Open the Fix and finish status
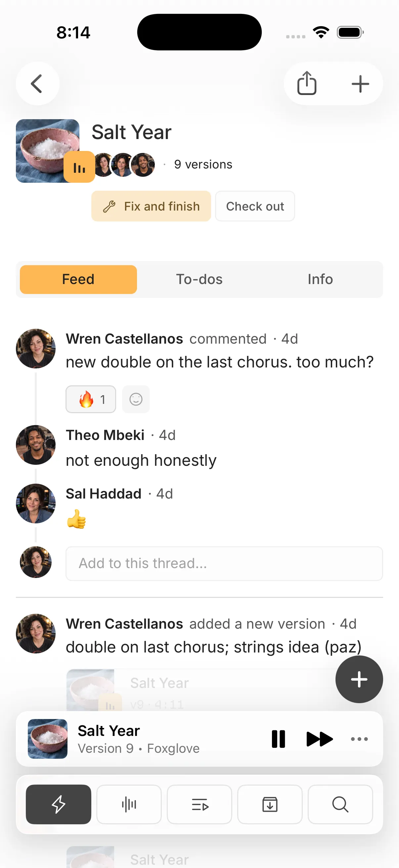The image size is (399, 868). (151, 206)
